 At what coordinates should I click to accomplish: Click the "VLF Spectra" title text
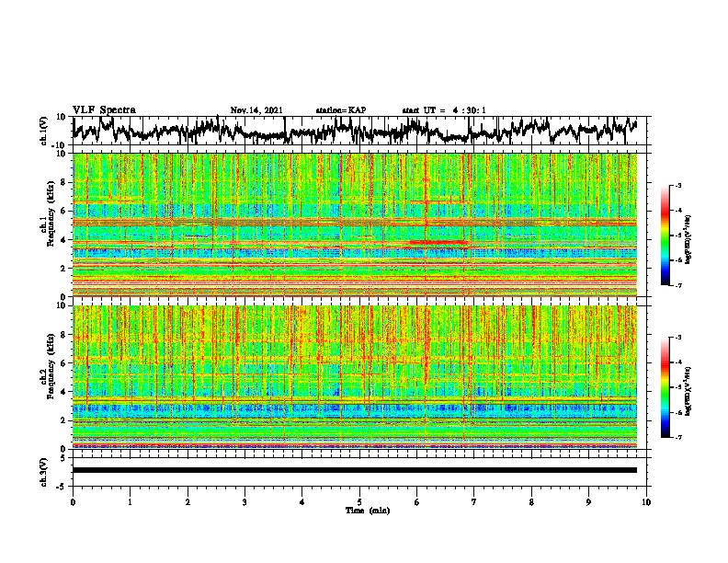coord(104,110)
